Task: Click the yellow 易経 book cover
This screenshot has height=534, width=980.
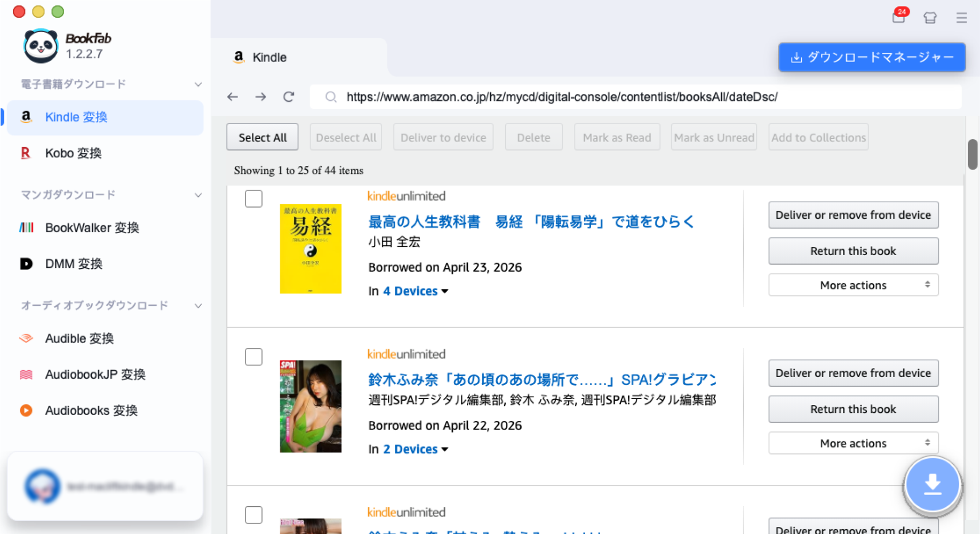Action: [x=310, y=249]
